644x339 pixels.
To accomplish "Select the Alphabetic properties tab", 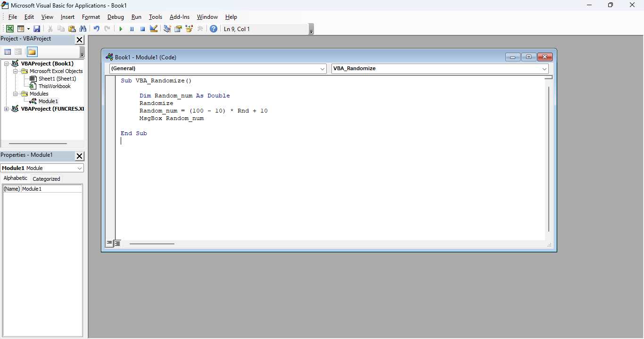I will point(15,178).
